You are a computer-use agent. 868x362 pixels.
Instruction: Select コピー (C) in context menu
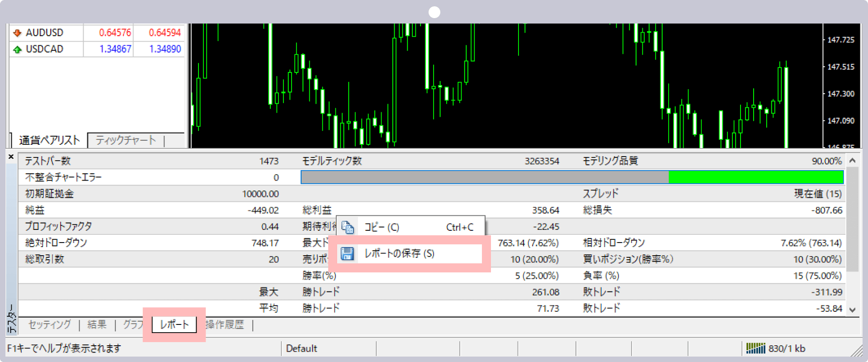click(x=410, y=227)
